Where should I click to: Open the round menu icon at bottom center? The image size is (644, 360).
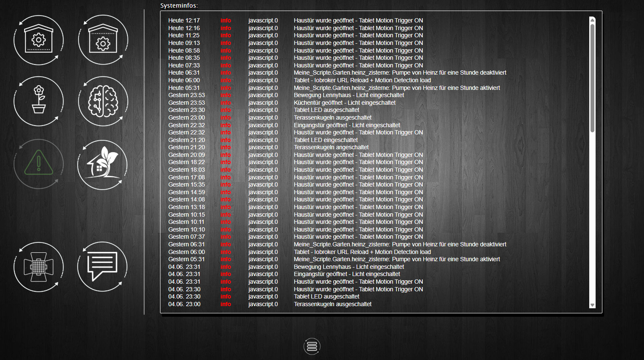point(312,346)
